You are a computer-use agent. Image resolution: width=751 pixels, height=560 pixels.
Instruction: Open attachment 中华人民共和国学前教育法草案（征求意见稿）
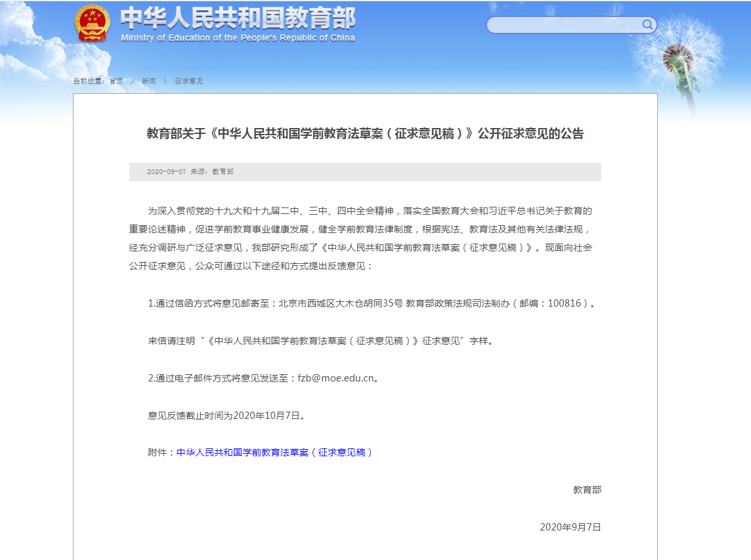point(274,452)
